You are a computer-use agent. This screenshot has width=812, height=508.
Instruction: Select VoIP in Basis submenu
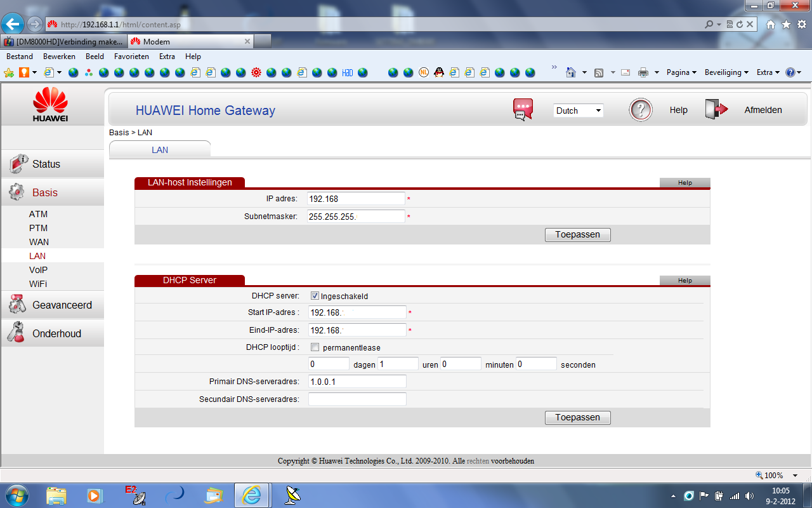[x=38, y=270]
